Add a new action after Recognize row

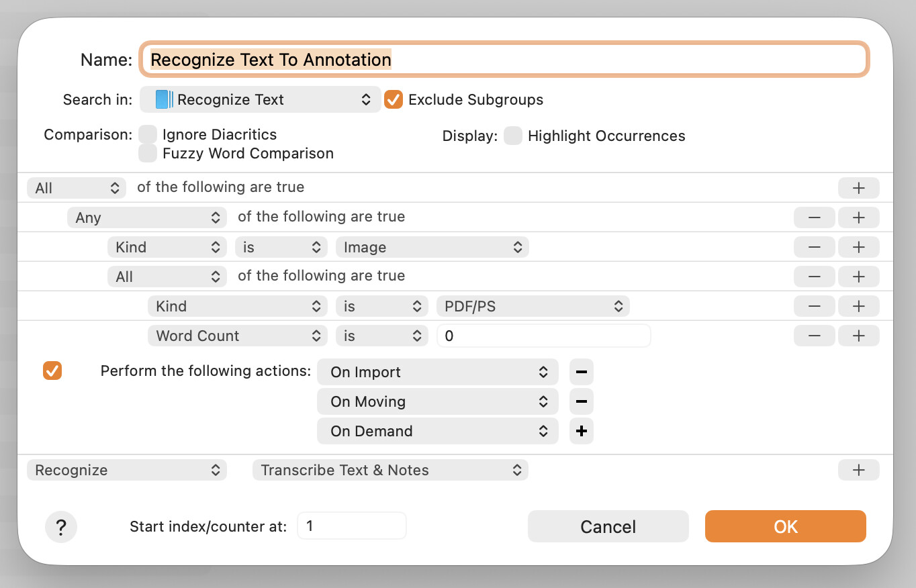click(x=858, y=470)
